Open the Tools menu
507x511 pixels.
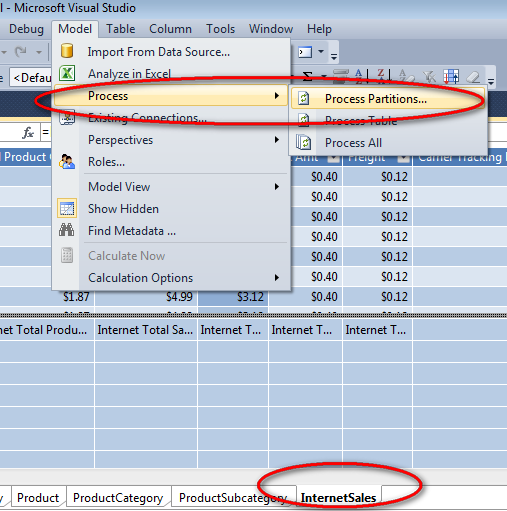tap(220, 29)
